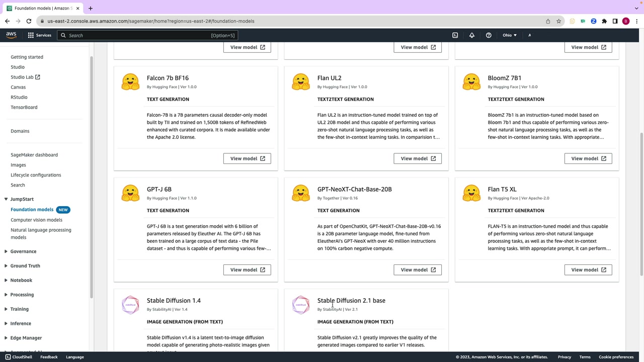Click the GPT-J 6B Hugging Face logo

(130, 193)
